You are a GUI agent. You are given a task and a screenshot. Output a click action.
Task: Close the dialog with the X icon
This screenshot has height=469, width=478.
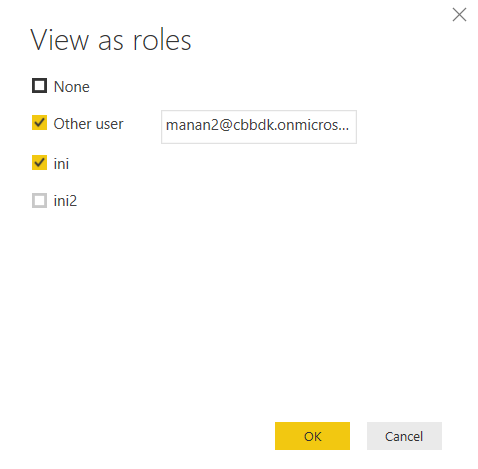(x=459, y=15)
